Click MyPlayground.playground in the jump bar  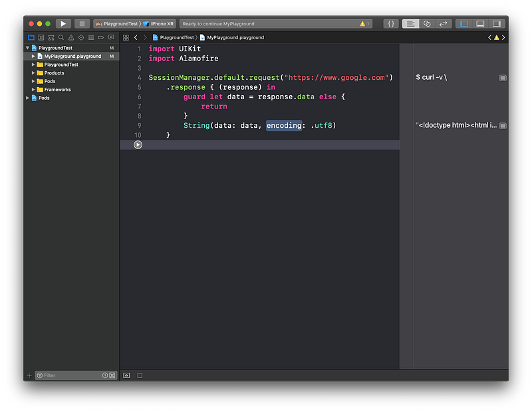point(232,37)
